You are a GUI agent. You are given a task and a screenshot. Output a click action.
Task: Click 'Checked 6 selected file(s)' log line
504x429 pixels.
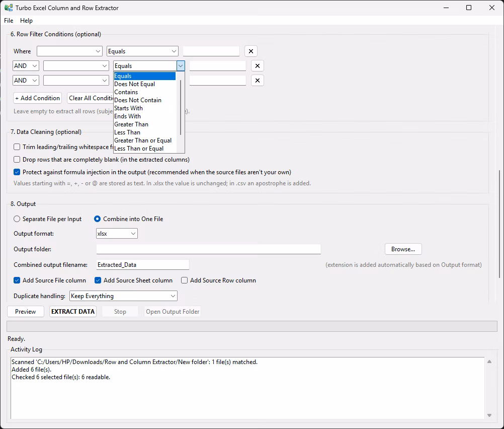click(61, 377)
